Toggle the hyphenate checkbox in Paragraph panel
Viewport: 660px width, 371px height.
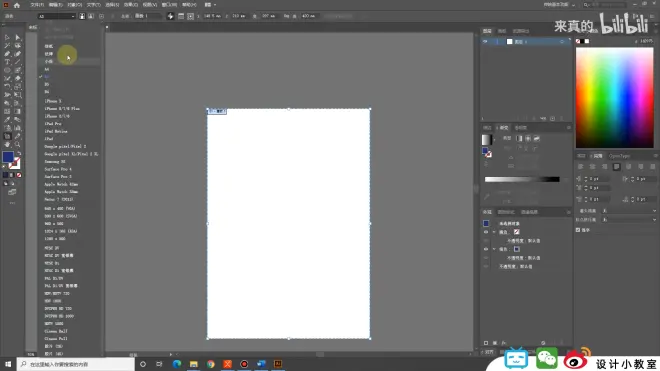click(578, 230)
